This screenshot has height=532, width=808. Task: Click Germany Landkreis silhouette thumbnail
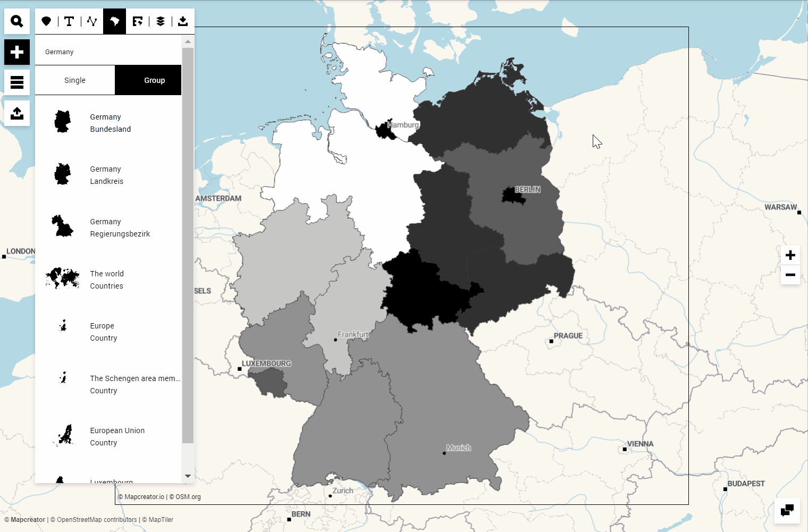pos(62,174)
